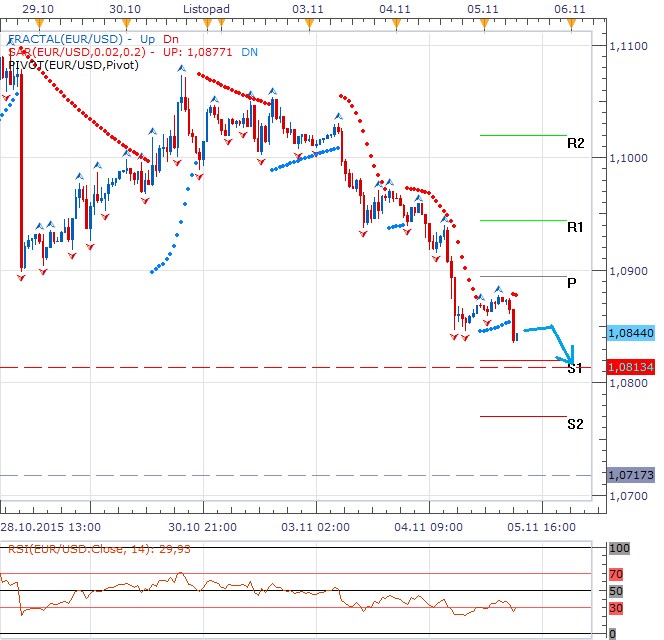Image resolution: width=664 pixels, height=640 pixels.
Task: Click the R2 pivot resistance label
Action: coord(575,143)
